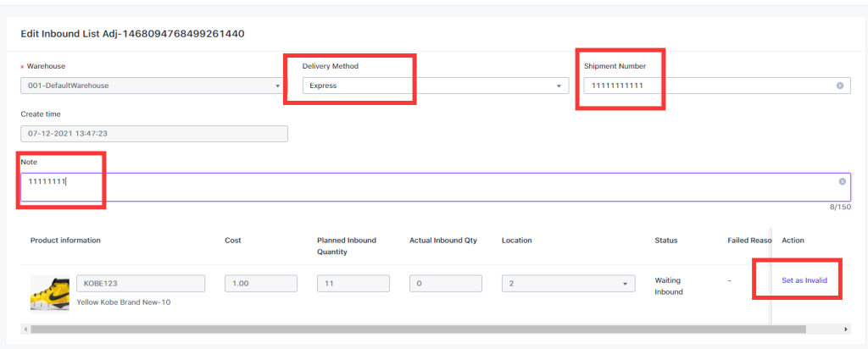Expand the Delivery Method dropdown arrow
Viewport: 868px width, 349px height.
(559, 86)
